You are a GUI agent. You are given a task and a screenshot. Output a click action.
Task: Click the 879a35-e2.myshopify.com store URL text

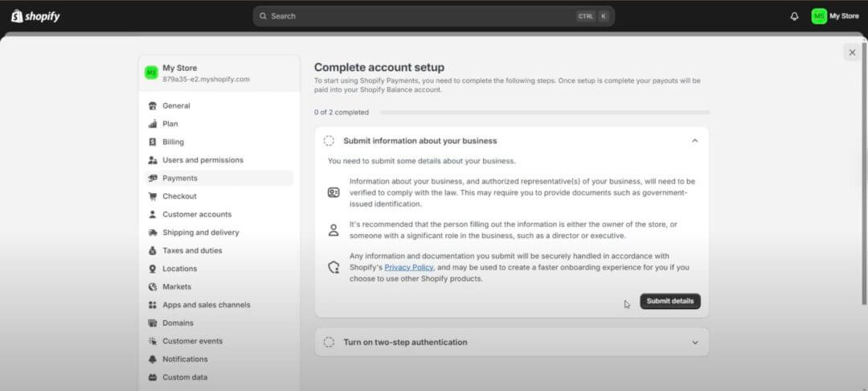(206, 79)
